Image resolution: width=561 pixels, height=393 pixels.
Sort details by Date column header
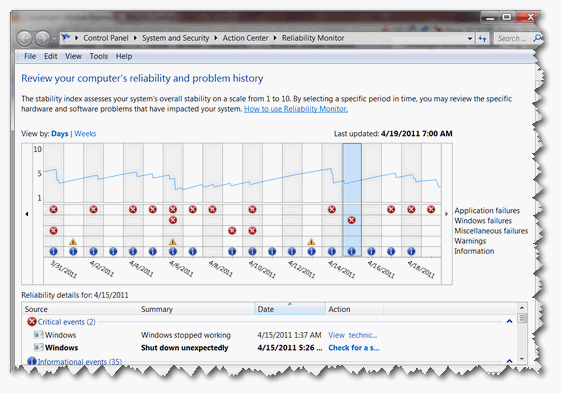(x=290, y=309)
